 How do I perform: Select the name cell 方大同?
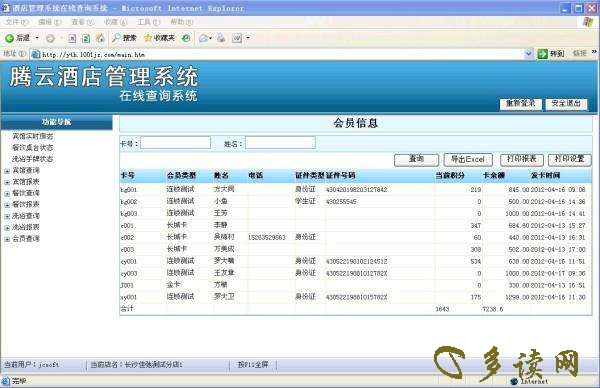point(224,189)
